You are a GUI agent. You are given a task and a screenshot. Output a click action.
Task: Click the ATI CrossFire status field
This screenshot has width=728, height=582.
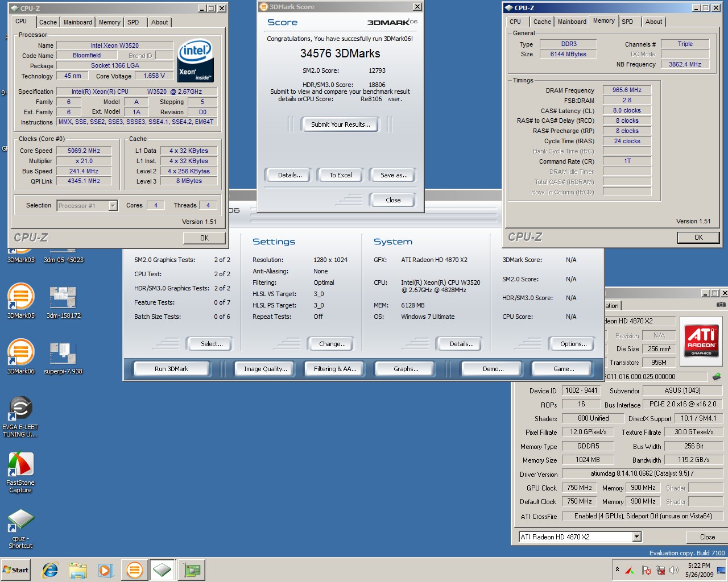pos(643,516)
